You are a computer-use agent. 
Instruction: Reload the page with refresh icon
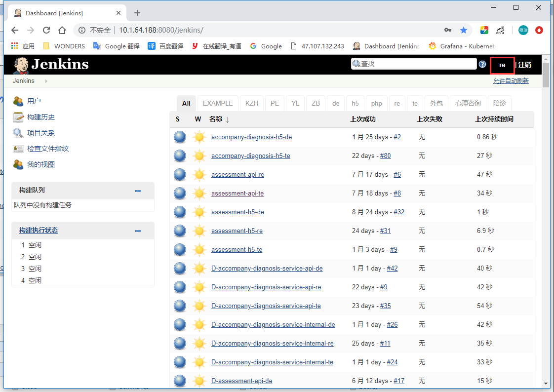tap(46, 30)
